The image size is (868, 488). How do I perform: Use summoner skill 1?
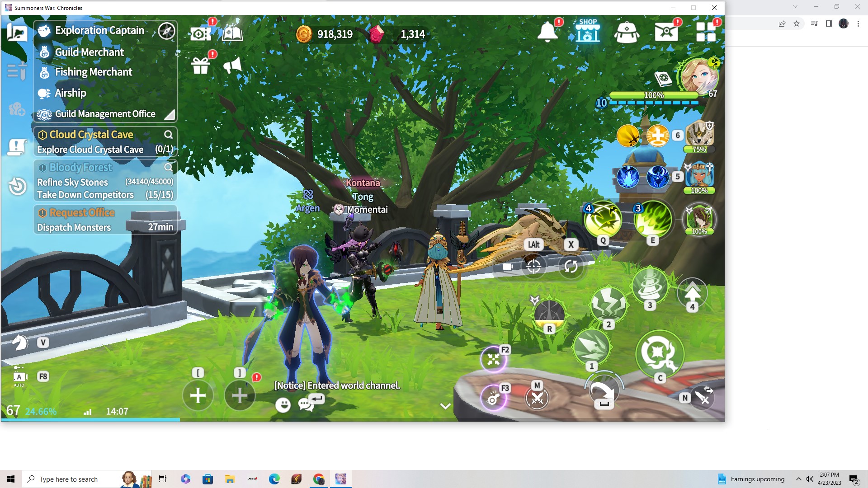(x=591, y=347)
